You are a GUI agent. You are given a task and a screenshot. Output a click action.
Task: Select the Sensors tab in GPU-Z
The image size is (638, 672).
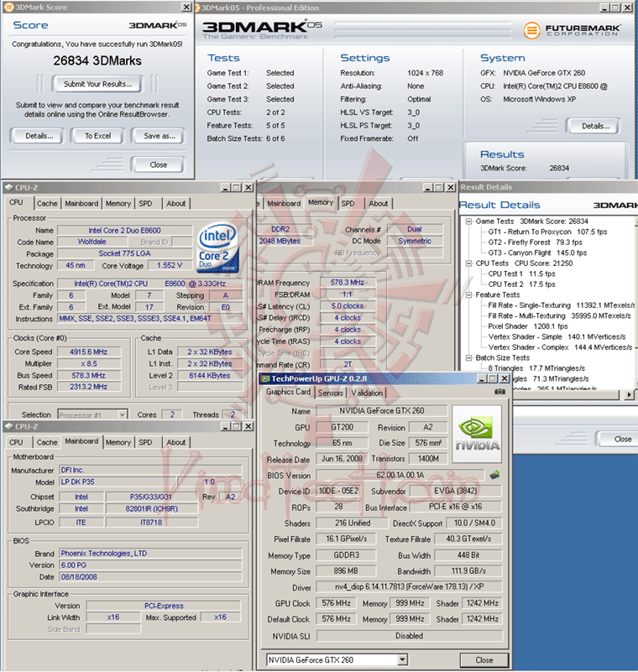tap(330, 393)
